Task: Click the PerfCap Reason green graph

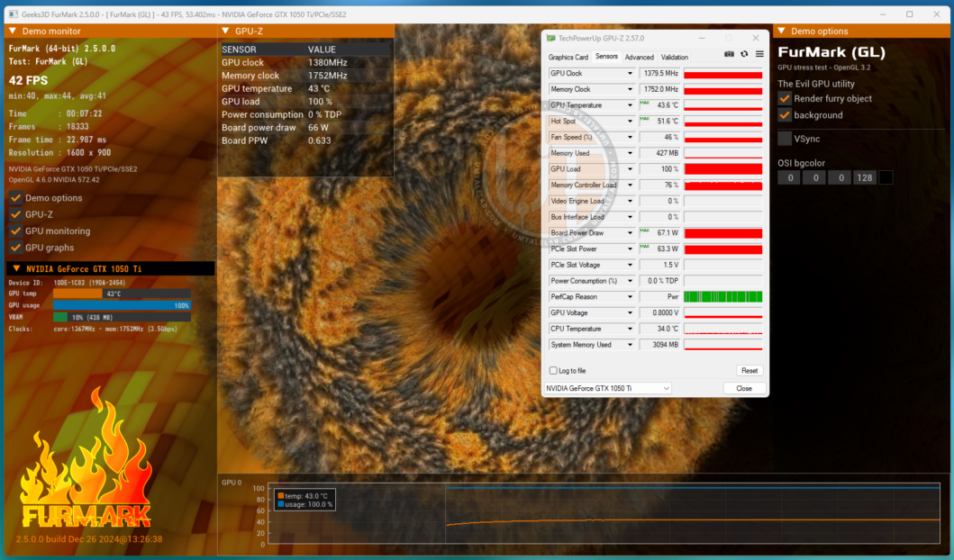Action: point(722,297)
